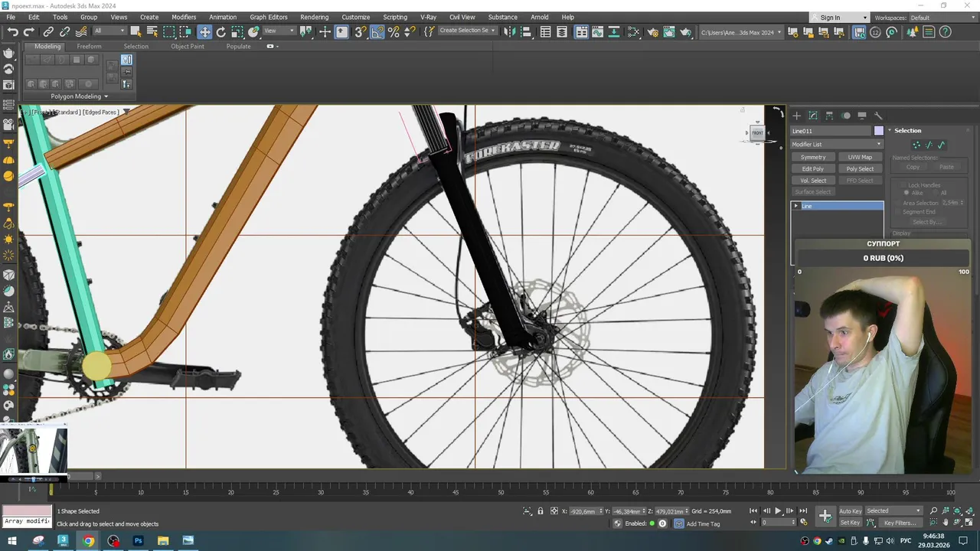Expand the Polygon Modeling panel dropdown

(x=79, y=96)
